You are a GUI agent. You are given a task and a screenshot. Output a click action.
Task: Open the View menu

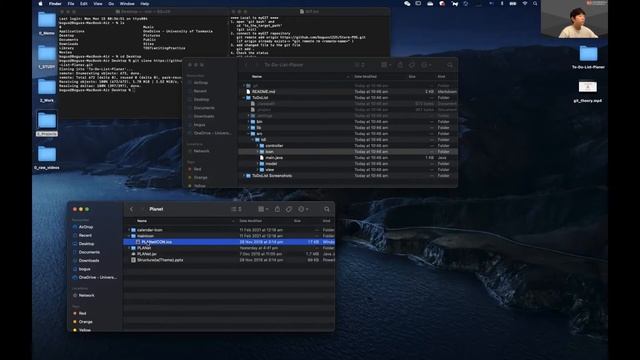(x=98, y=4)
